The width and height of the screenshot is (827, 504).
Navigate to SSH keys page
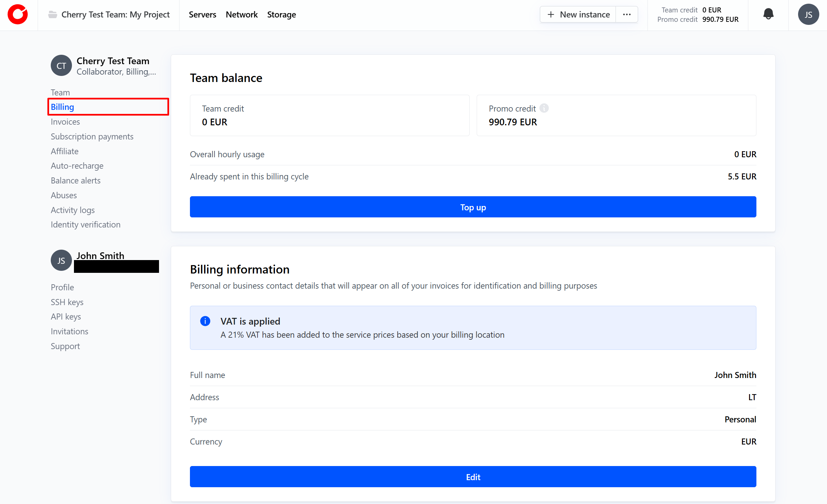tap(67, 302)
